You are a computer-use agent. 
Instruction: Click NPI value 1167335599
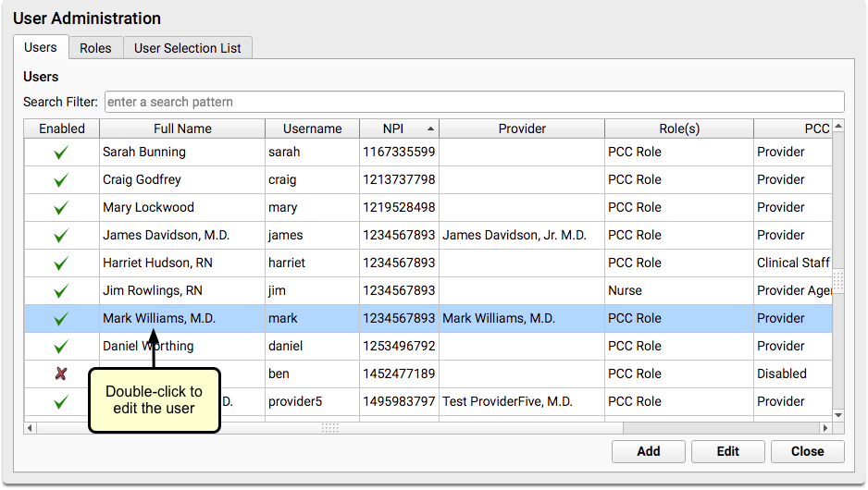pos(399,153)
